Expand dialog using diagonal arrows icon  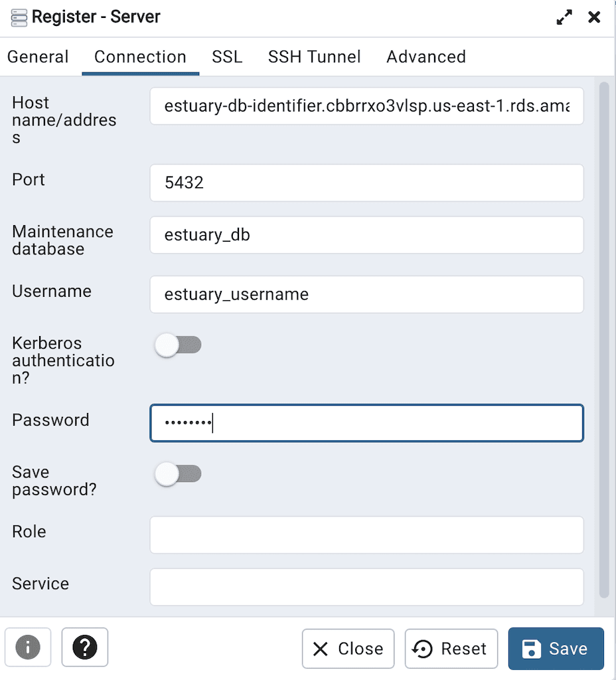click(564, 17)
